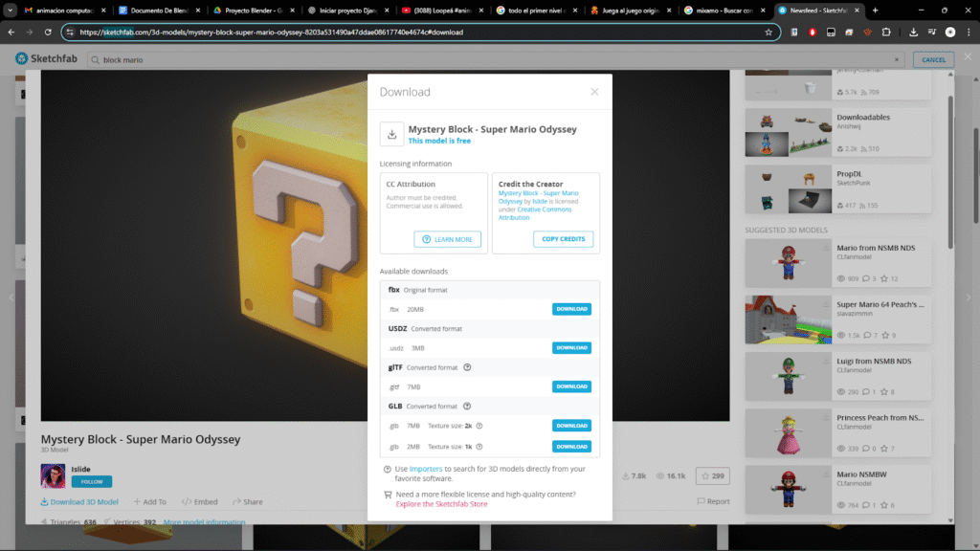The width and height of the screenshot is (980, 551).
Task: Download the fbx original format file
Action: (571, 309)
